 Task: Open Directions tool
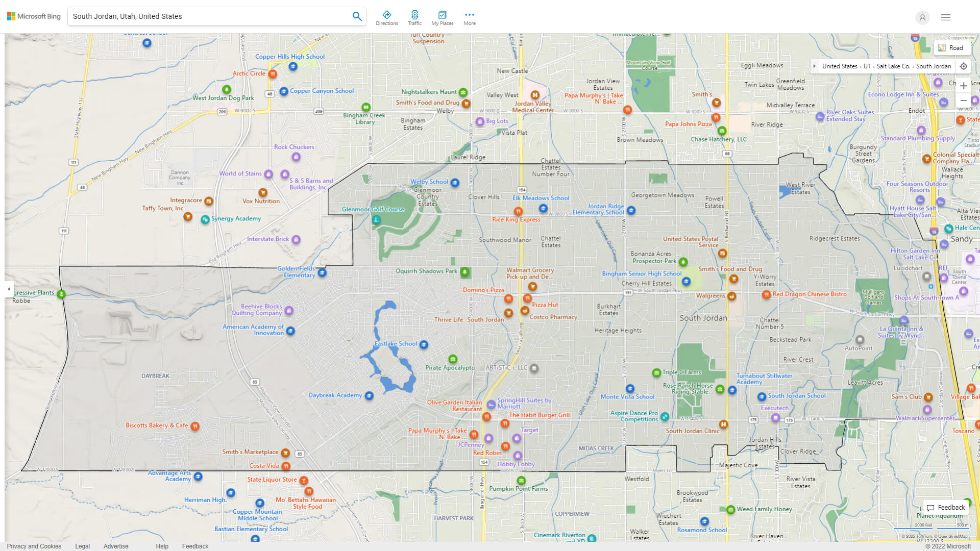[x=386, y=18]
